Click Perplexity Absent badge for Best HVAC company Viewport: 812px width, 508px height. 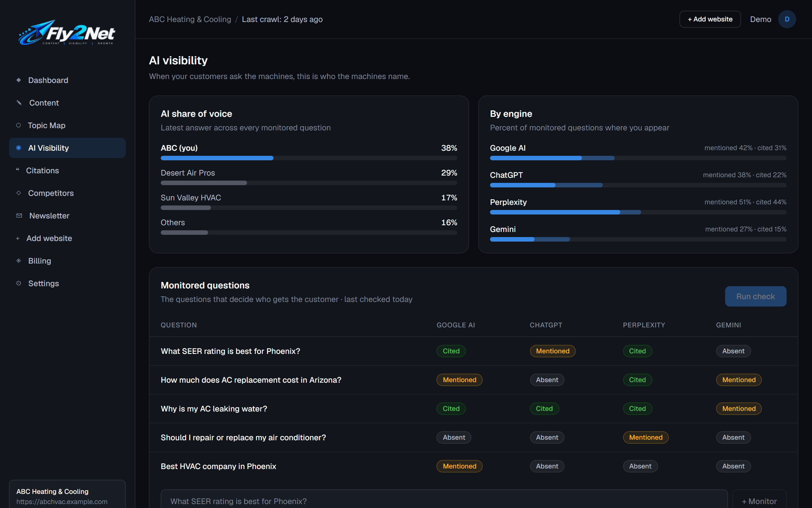640,466
